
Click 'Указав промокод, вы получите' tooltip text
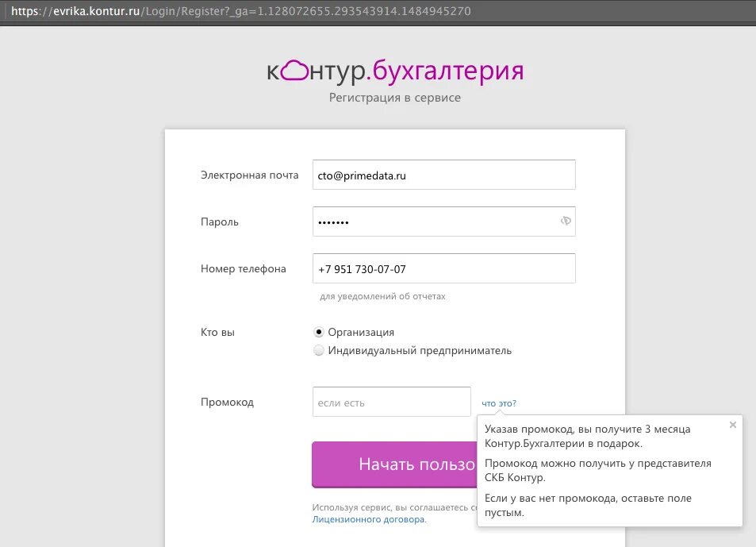pos(587,436)
